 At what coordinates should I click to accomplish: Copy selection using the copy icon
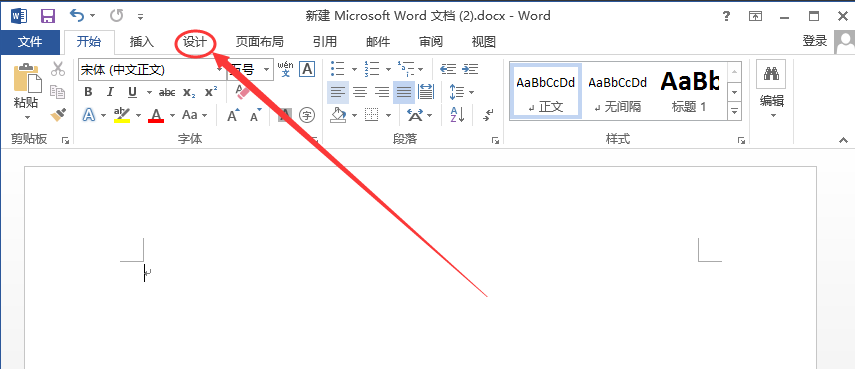point(57,92)
